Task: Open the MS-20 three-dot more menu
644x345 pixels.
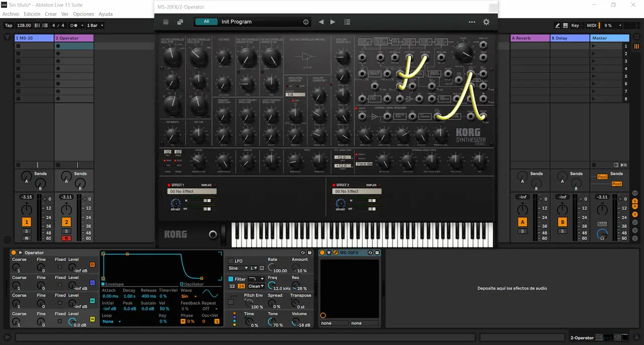Action: pyautogui.click(x=472, y=22)
